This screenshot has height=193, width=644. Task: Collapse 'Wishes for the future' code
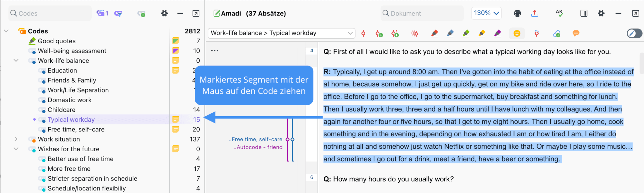16,149
